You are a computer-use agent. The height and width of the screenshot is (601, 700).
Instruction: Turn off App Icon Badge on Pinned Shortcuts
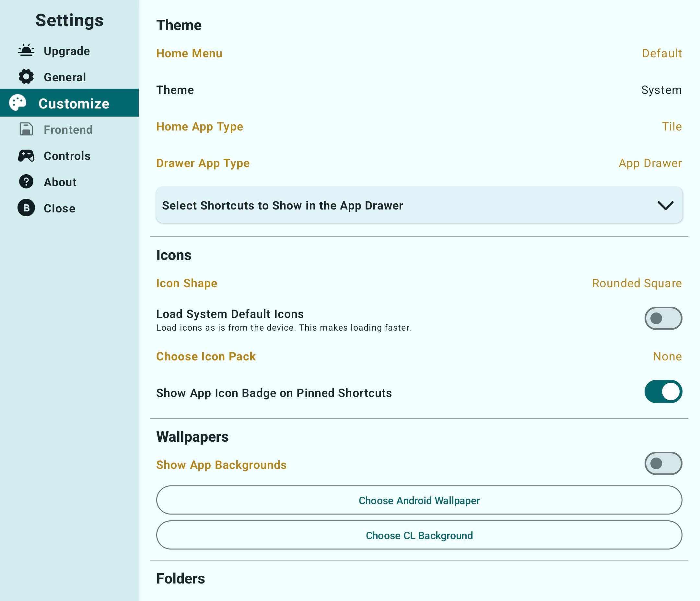coord(663,392)
